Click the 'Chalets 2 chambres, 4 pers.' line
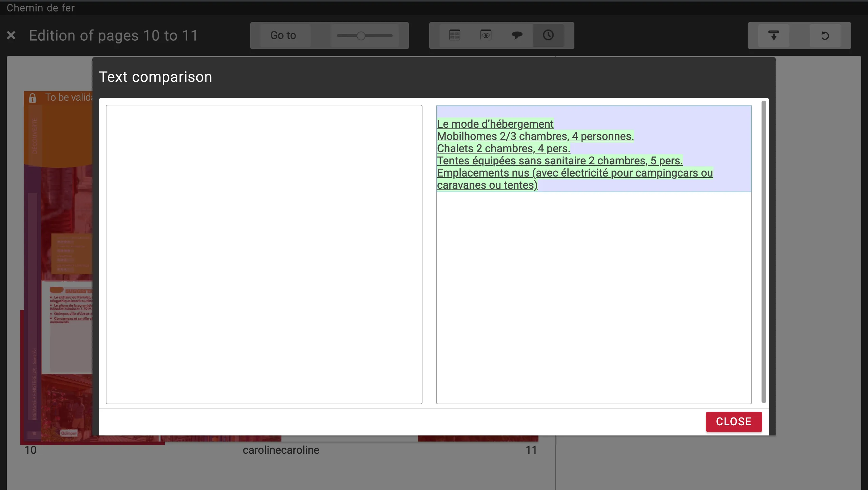Screen dimensions: 868x490 tap(504, 148)
